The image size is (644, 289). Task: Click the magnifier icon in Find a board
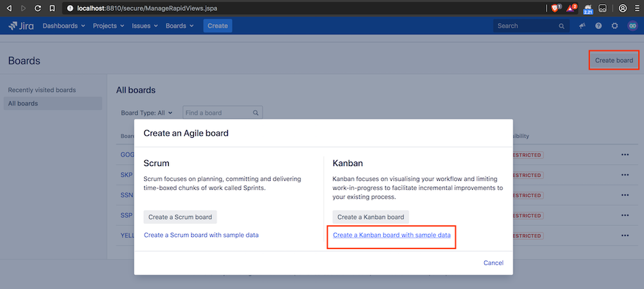(255, 113)
